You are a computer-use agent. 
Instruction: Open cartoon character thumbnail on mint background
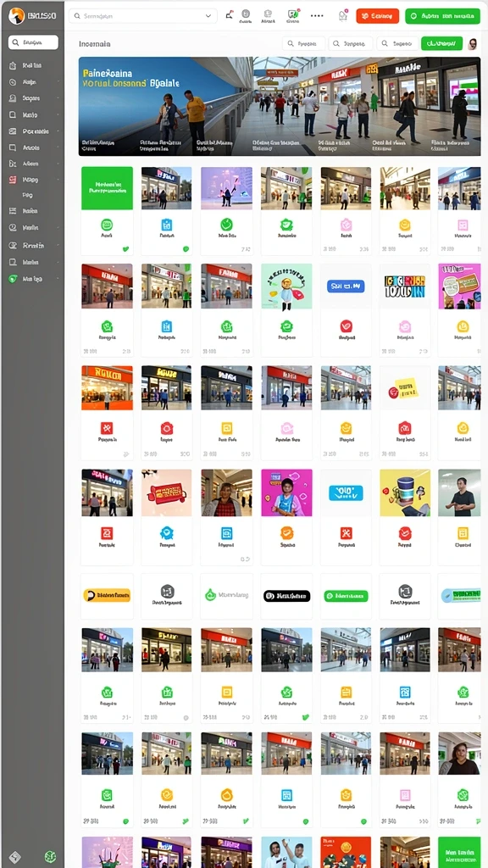click(286, 286)
